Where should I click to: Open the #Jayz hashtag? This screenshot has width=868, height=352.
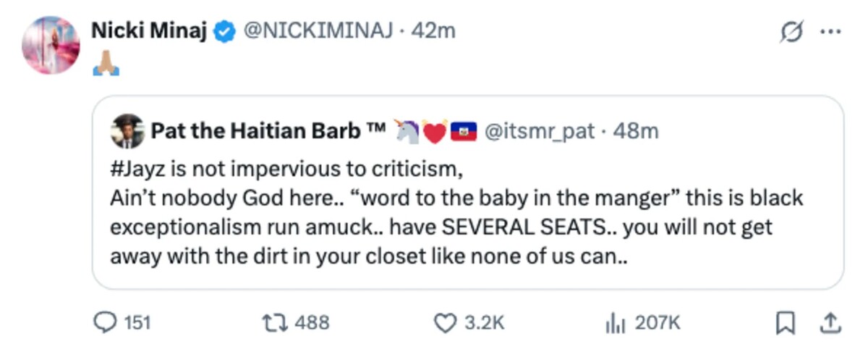tap(139, 172)
